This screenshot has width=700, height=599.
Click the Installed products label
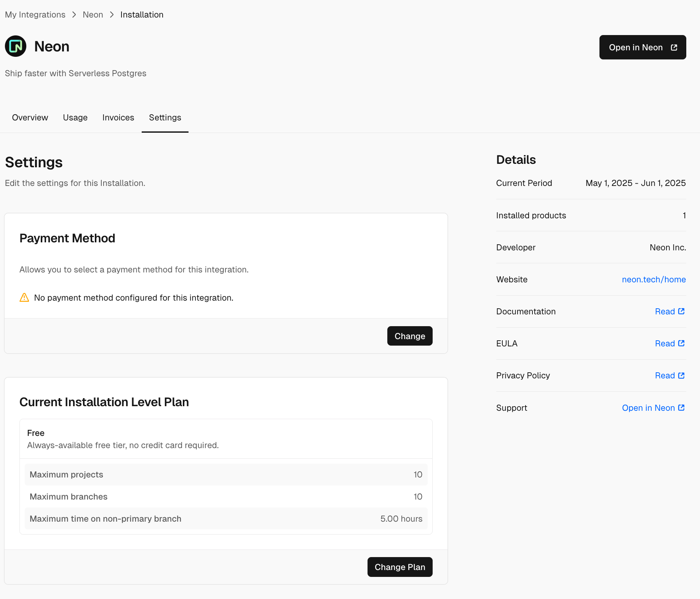531,215
